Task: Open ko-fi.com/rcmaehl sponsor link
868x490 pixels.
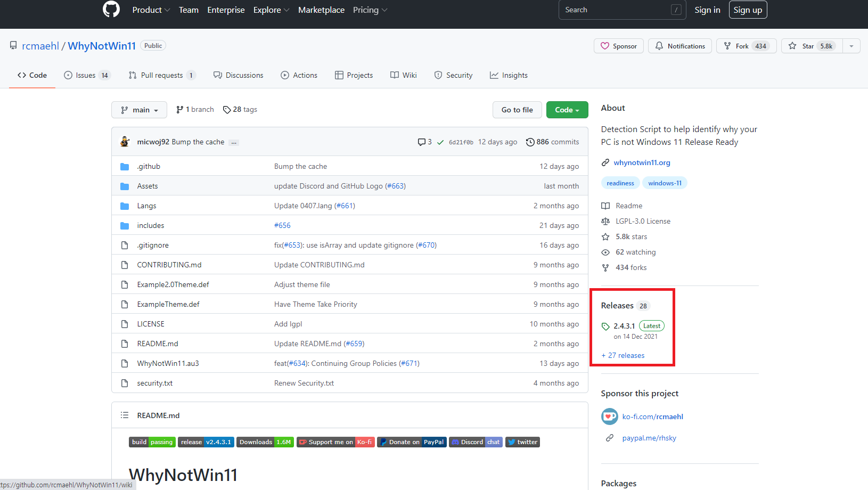Action: pyautogui.click(x=652, y=416)
